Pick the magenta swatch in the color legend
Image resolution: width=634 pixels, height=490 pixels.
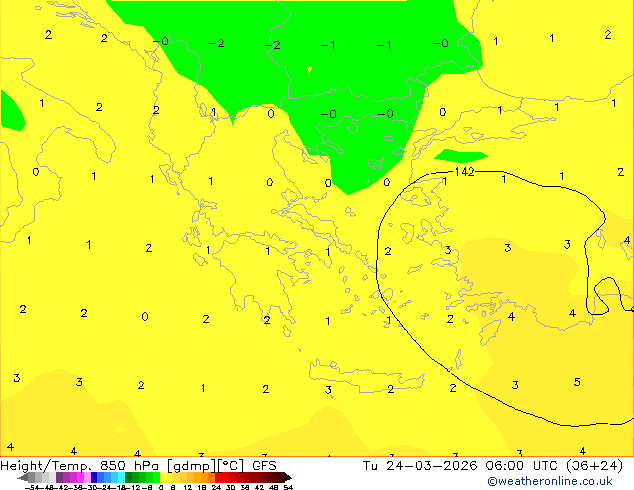[x=80, y=477]
